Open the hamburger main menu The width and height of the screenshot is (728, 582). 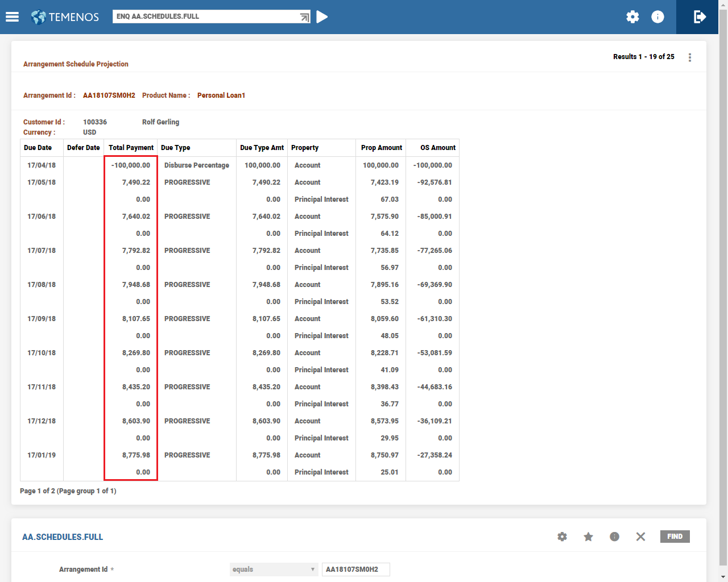(x=12, y=17)
